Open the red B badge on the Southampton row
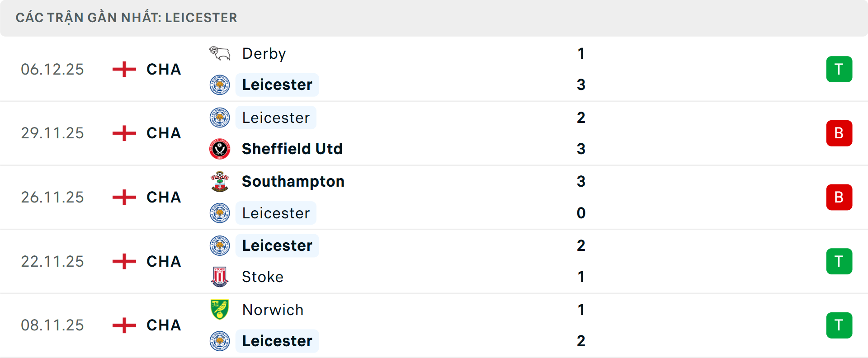 tap(839, 197)
